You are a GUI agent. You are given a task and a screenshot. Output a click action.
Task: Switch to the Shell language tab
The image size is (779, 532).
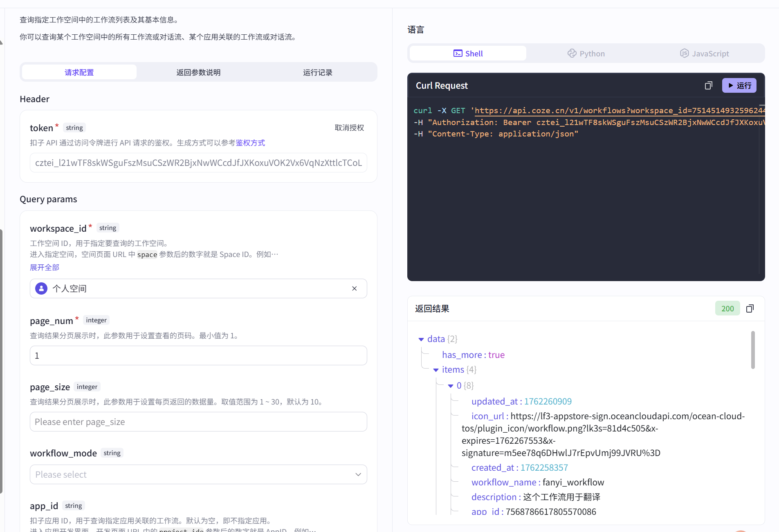[x=468, y=54]
